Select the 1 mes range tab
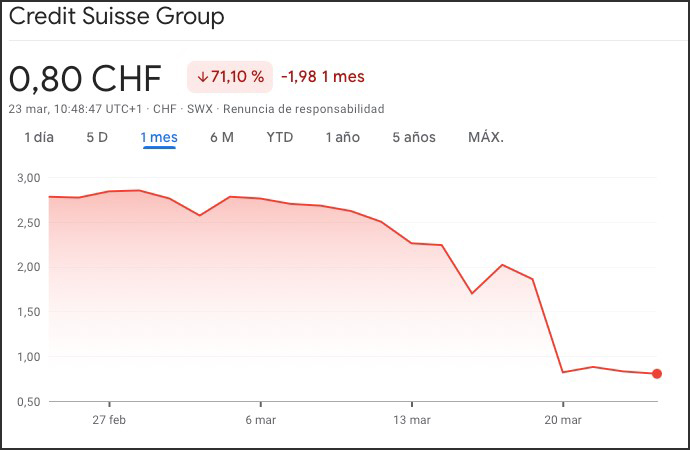 click(159, 137)
